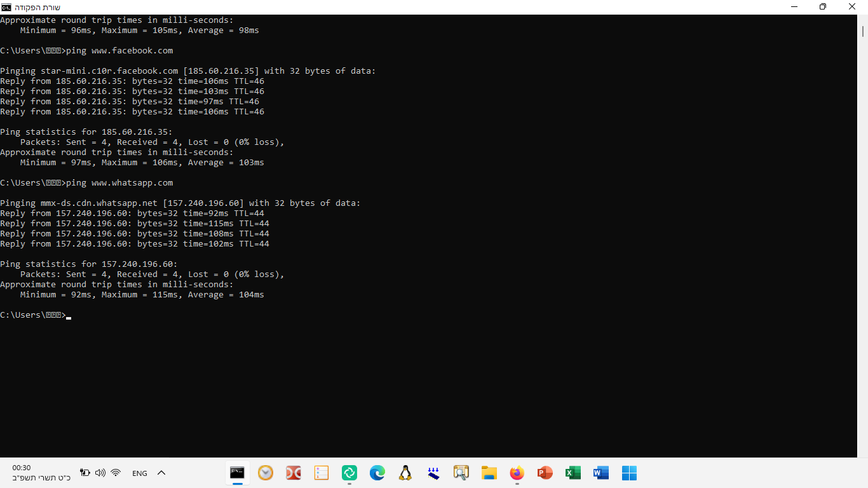Click 'Ping statistics for 185.60.216.35:' line
The height and width of the screenshot is (488, 868).
point(86,132)
